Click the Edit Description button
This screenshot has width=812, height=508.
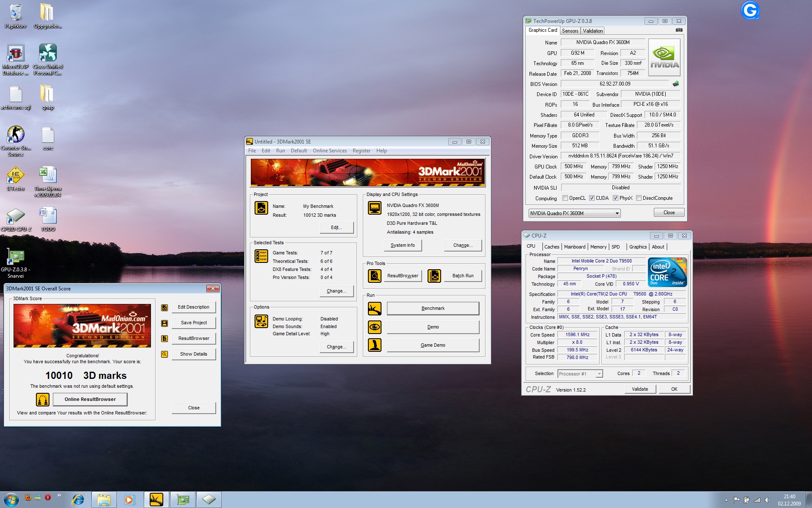point(194,307)
